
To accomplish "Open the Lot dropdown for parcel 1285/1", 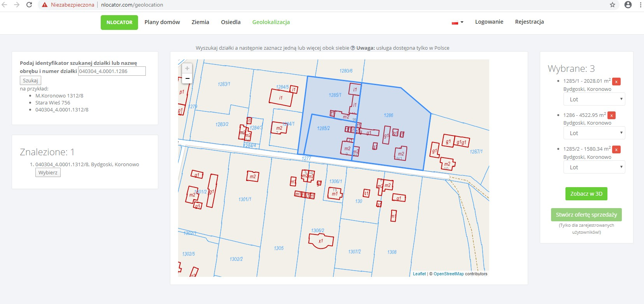I will point(594,99).
